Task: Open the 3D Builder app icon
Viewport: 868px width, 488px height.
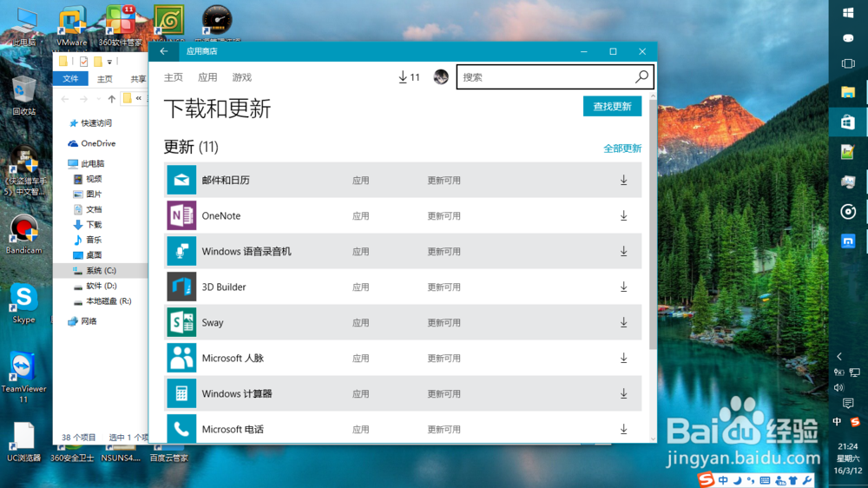Action: point(181,287)
